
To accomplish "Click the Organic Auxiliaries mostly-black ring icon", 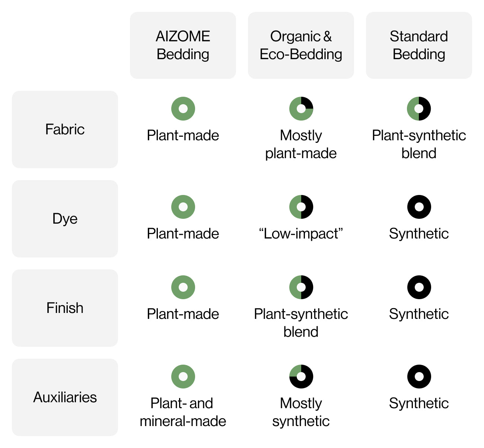I will 301,377.
